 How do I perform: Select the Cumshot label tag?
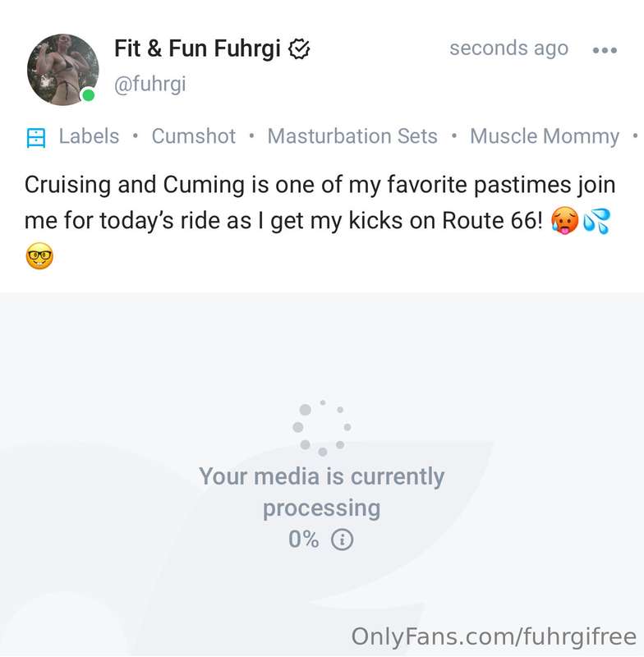193,136
